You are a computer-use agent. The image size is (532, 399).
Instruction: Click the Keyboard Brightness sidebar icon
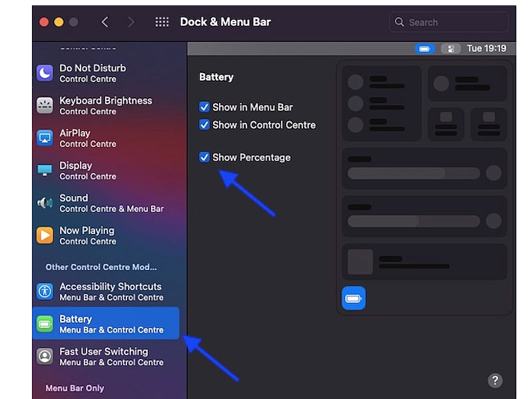[x=45, y=106]
